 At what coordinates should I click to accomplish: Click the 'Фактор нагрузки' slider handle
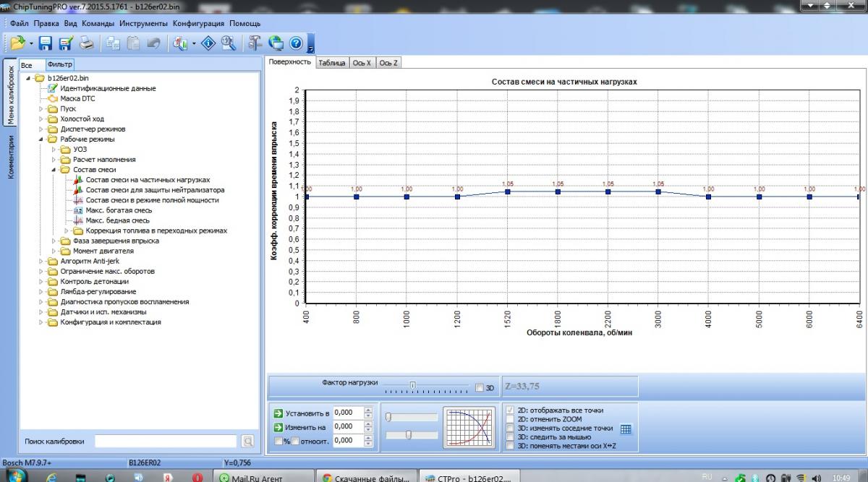pos(412,385)
